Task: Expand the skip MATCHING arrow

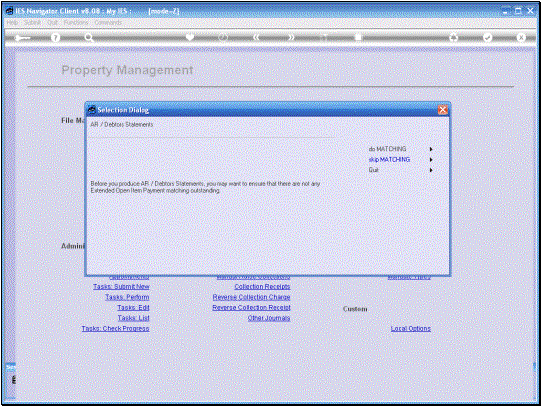Action: (x=431, y=159)
